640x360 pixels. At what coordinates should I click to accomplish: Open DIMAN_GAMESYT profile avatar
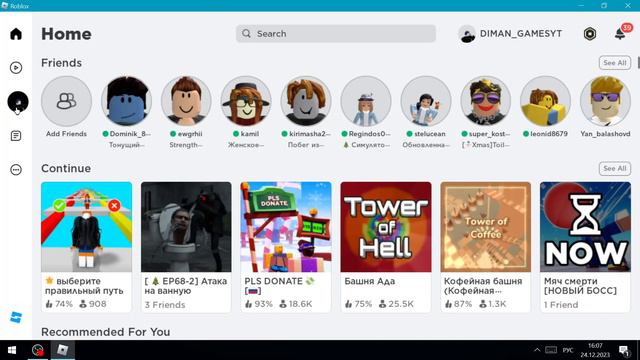pos(467,34)
